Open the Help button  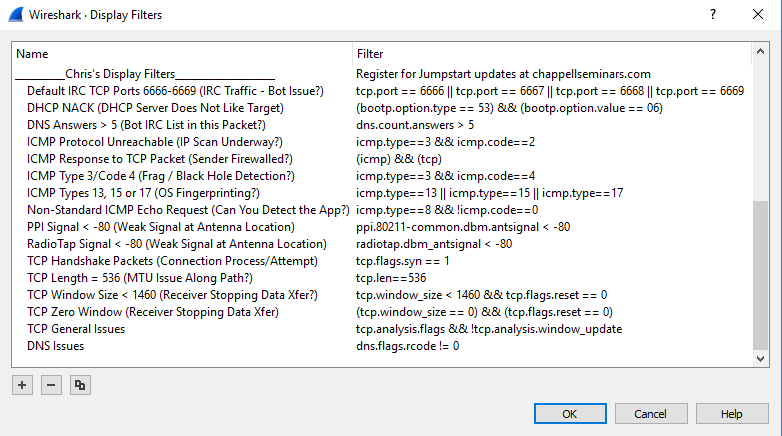click(732, 414)
